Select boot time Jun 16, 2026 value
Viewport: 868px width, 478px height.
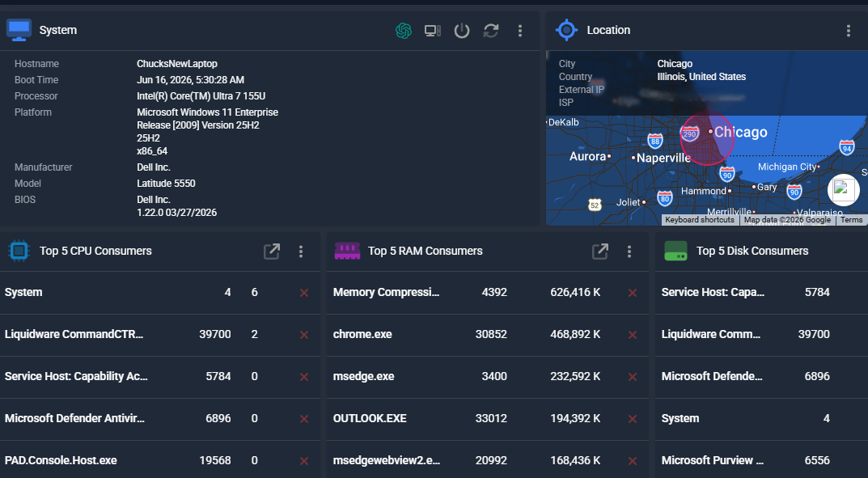pos(190,79)
